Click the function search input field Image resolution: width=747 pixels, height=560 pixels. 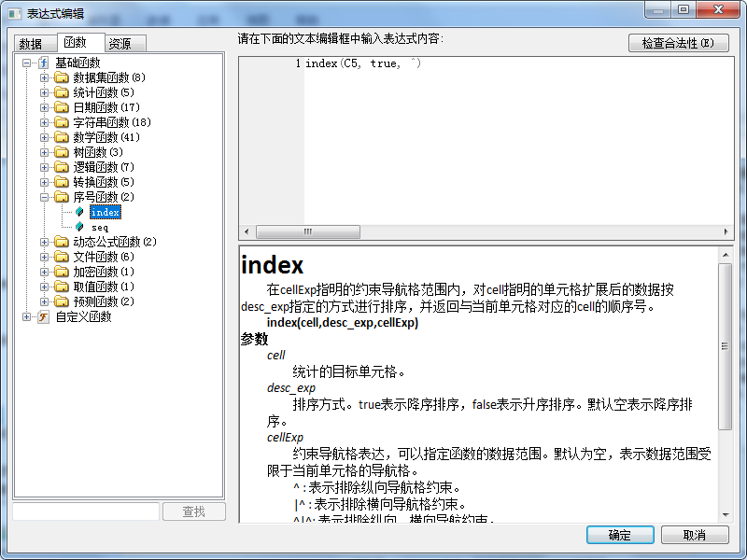pyautogui.click(x=85, y=511)
